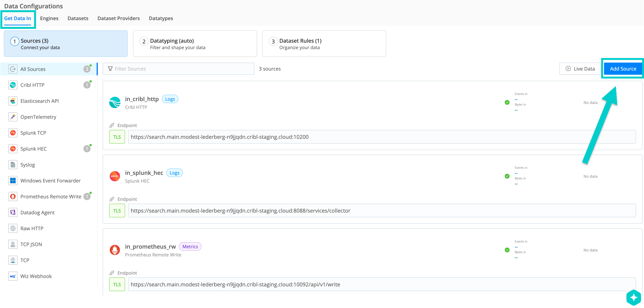Click count badge 3 on All Sources
Image resolution: width=644 pixels, height=308 pixels.
point(87,69)
